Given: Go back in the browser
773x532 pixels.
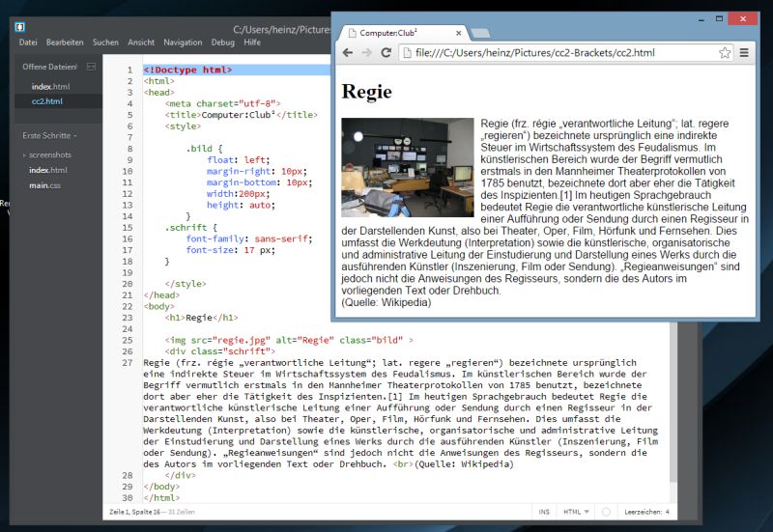Looking at the screenshot, I should [348, 53].
